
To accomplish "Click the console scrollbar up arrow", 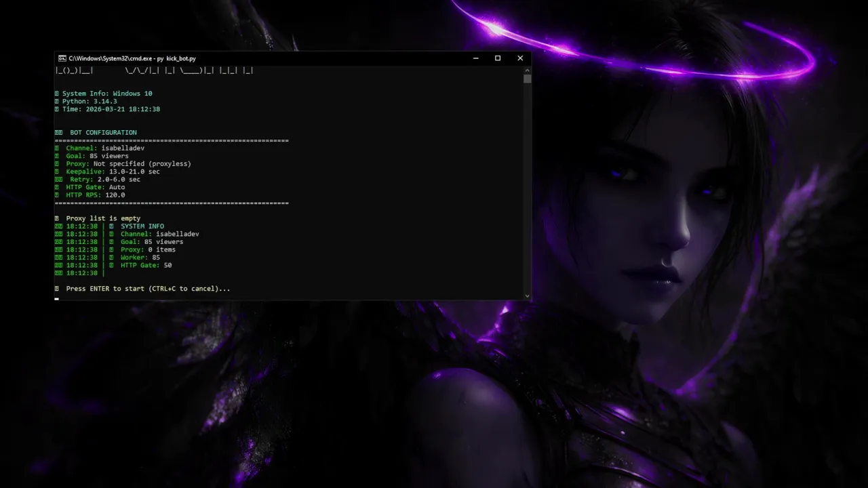I will coord(528,70).
